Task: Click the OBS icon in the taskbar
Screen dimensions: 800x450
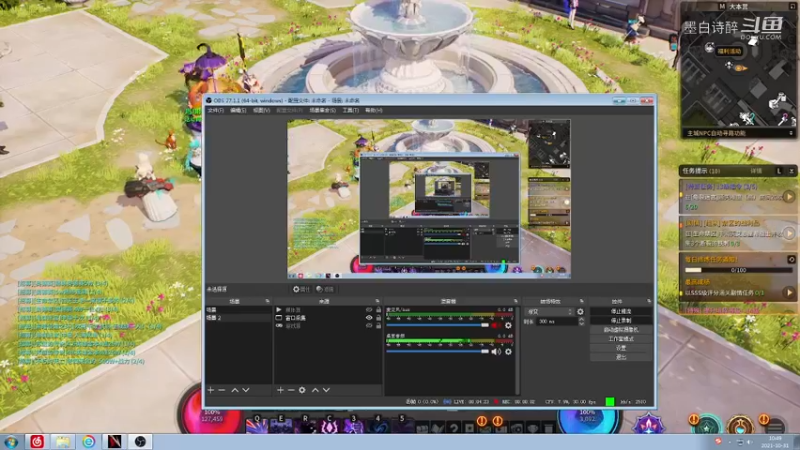Action: [140, 441]
